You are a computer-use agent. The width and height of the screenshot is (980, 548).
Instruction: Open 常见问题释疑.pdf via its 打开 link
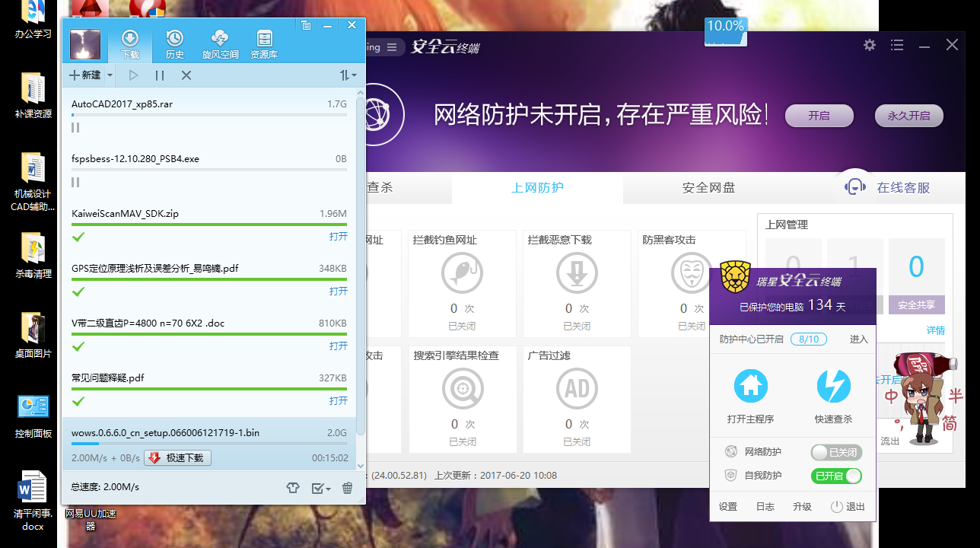click(x=339, y=401)
